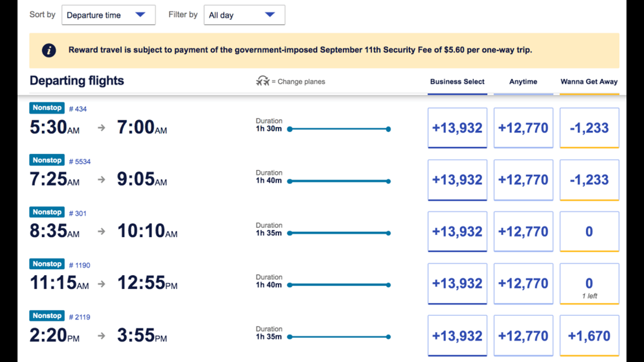The width and height of the screenshot is (644, 362).
Task: Select the Anytime fare column tab
Action: coord(523,82)
